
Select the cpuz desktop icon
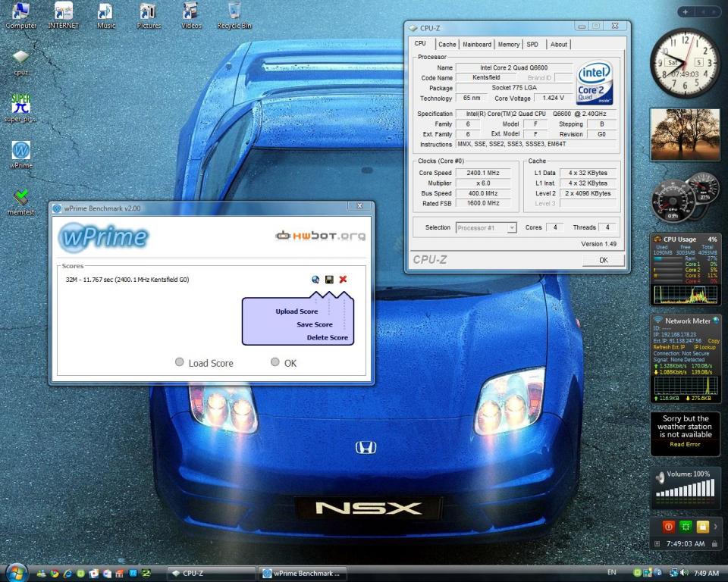[21, 62]
